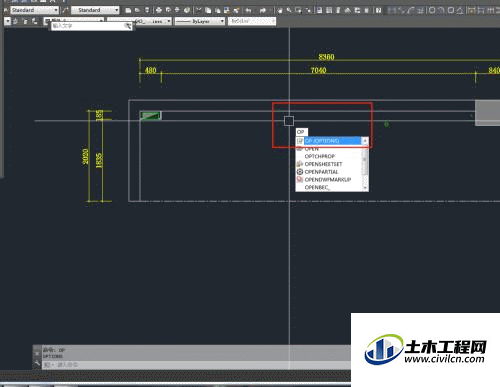500x387 pixels.
Task: Click the search magnifier in text box
Action: click(128, 26)
